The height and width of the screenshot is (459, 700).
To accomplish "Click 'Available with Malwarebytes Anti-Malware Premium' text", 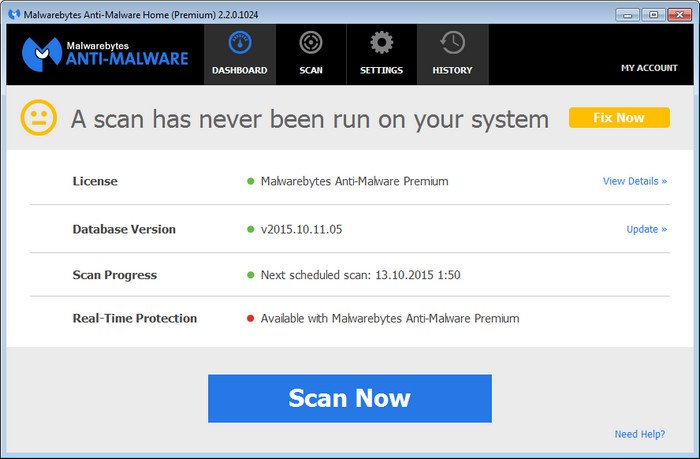I will pyautogui.click(x=390, y=318).
